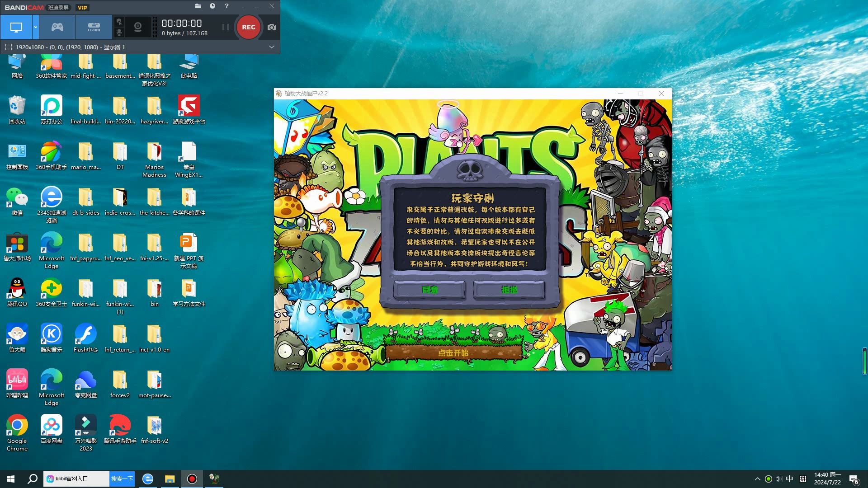
Task: Toggle the 中 input method indicator
Action: pyautogui.click(x=789, y=479)
